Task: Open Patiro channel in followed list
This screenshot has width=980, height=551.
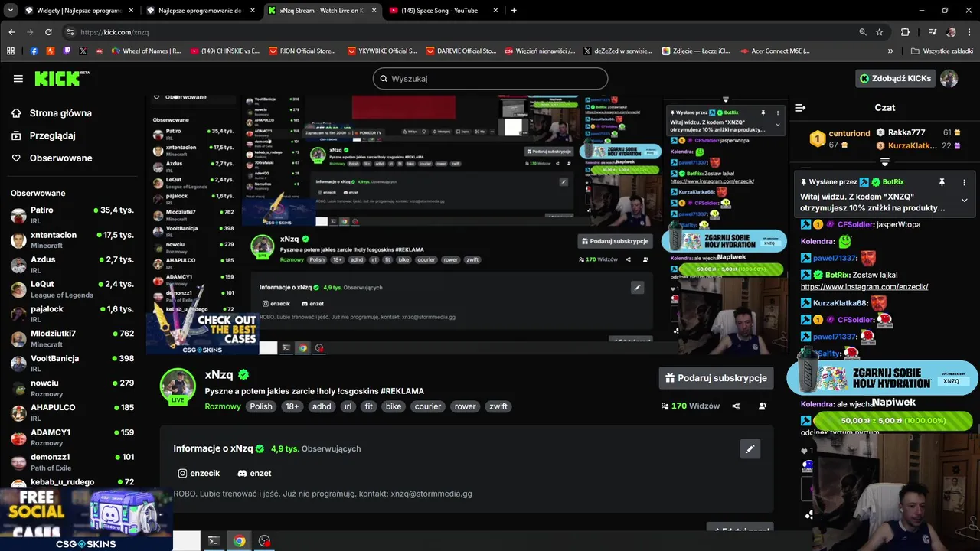Action: point(72,215)
